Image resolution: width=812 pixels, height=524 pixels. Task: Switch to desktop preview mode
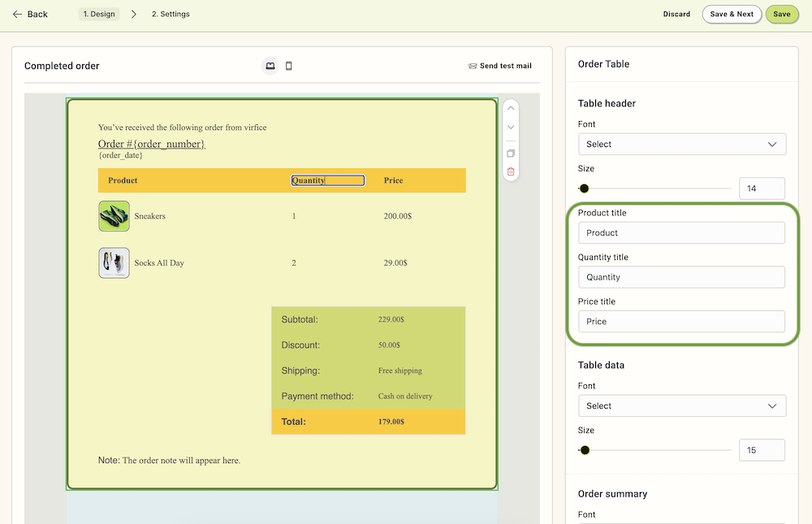tap(270, 66)
